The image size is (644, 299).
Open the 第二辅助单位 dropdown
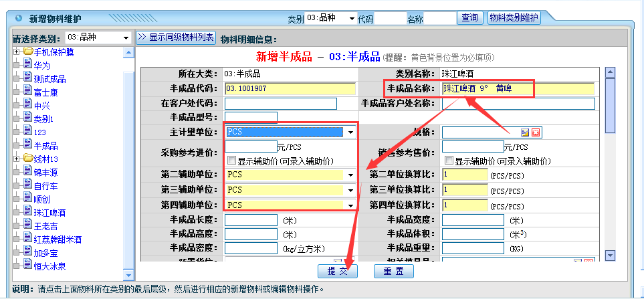coord(350,175)
